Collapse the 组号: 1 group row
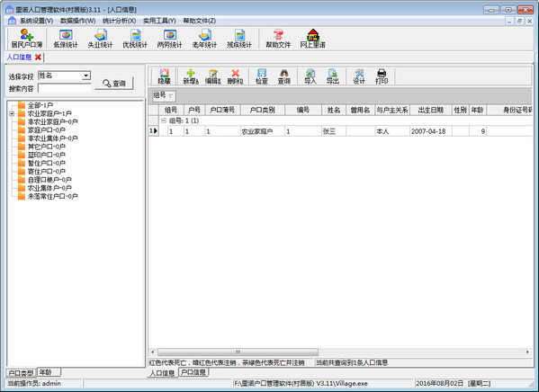The height and width of the screenshot is (392, 539). 164,120
